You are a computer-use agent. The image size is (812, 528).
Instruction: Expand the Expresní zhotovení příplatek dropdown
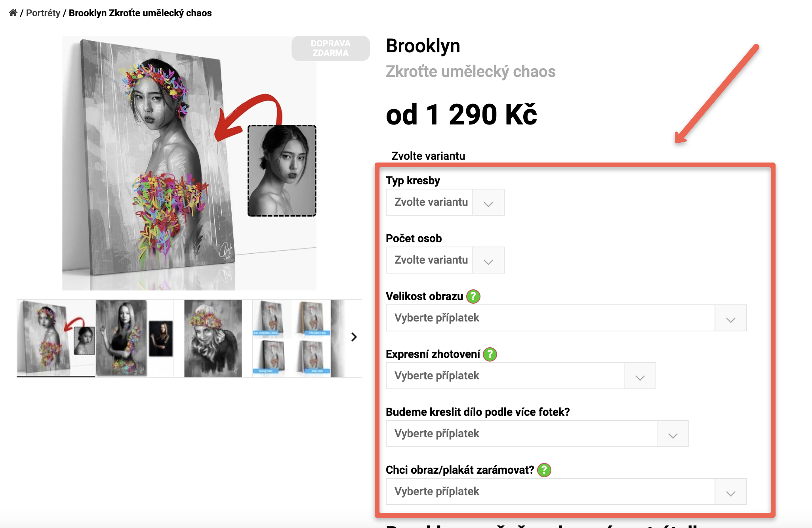521,376
